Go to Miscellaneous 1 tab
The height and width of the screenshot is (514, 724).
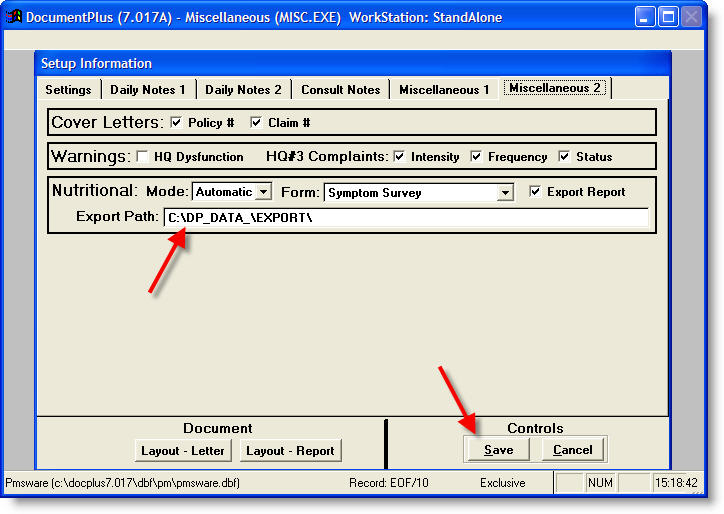(444, 90)
